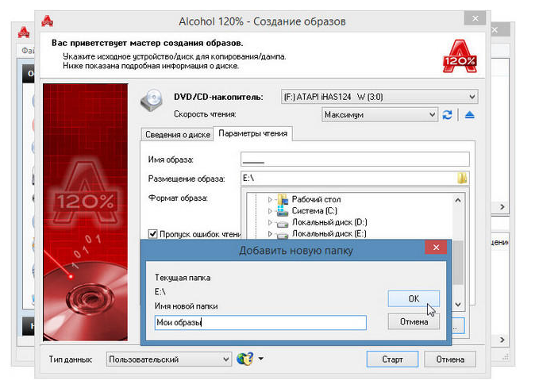
Task: Open folder browse icon next to image location
Action: (x=462, y=178)
